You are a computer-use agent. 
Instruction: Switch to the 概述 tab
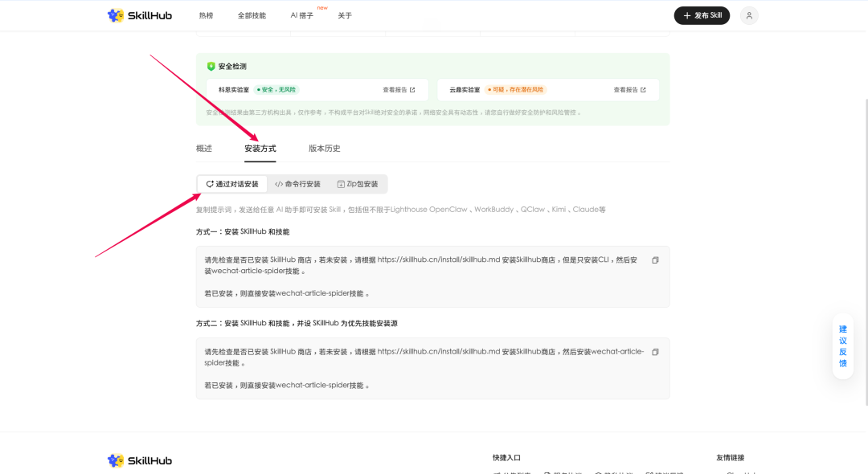pyautogui.click(x=203, y=149)
